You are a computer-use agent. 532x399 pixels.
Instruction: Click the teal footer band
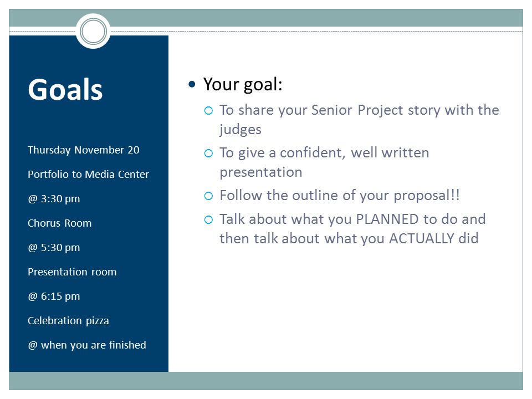(266, 381)
